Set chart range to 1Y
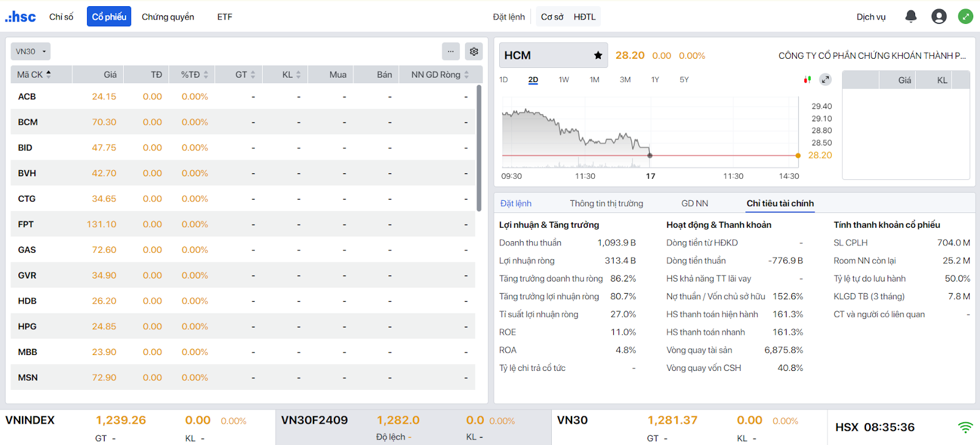This screenshot has width=980, height=445. click(655, 80)
